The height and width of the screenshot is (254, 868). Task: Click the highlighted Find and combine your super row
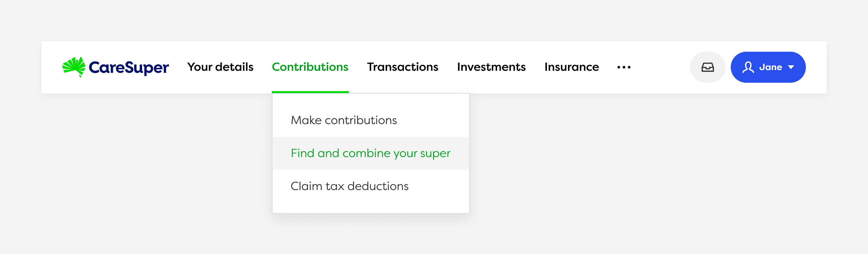tap(370, 153)
